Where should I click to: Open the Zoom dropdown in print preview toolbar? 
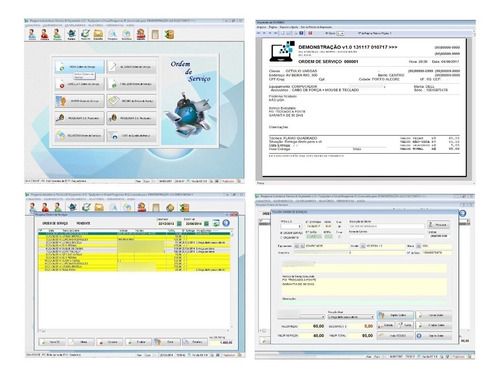point(340,33)
